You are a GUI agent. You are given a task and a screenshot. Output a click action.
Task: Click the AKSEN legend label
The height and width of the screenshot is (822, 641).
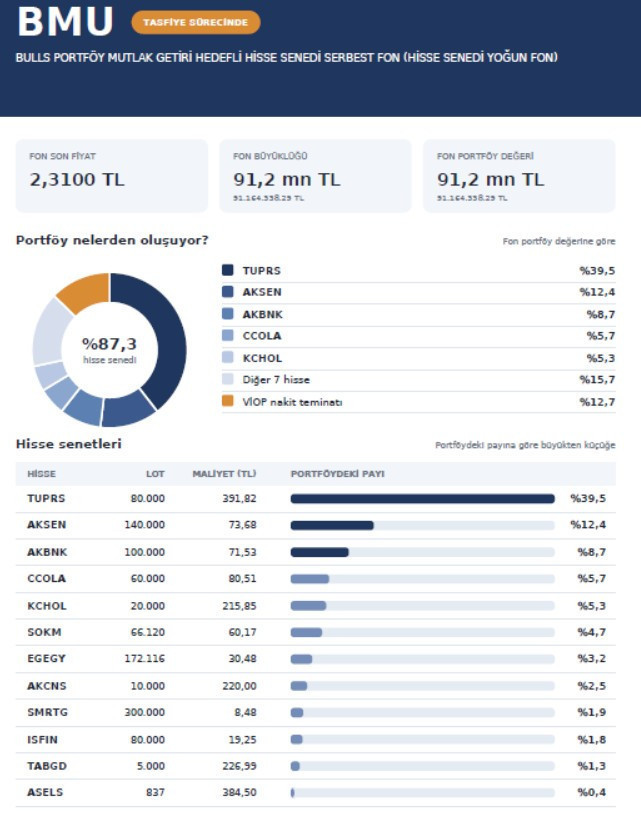pyautogui.click(x=262, y=292)
